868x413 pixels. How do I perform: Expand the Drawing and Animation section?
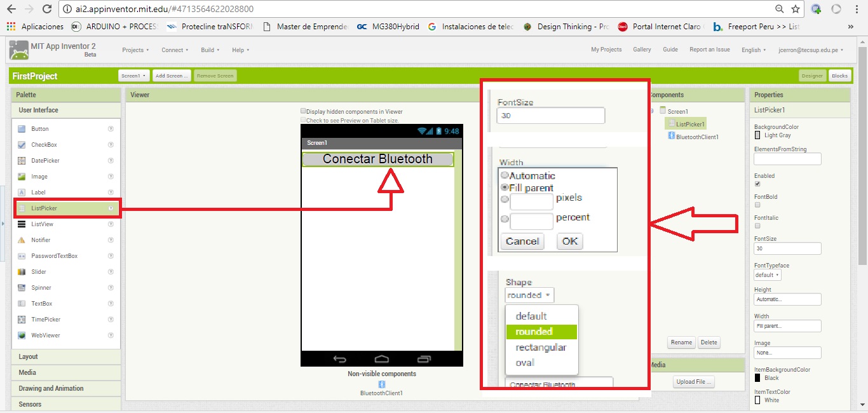pos(66,388)
